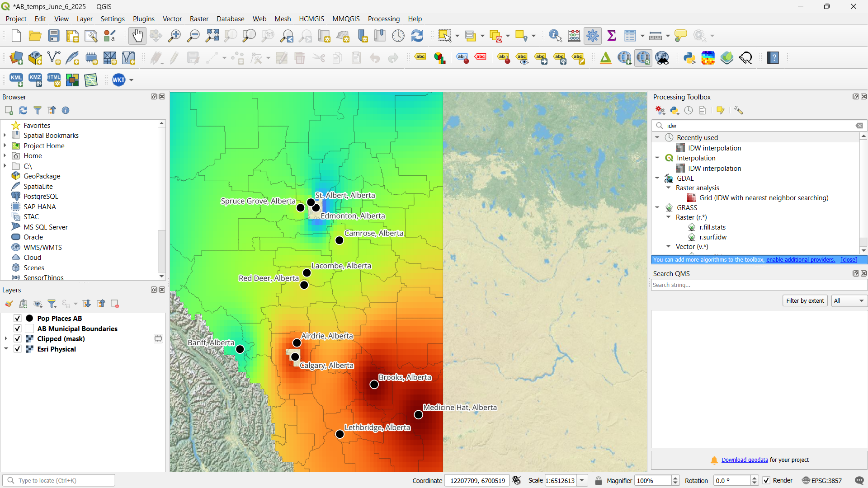Toggle editing with the pencil icon
The image size is (868, 488).
[x=174, y=58]
